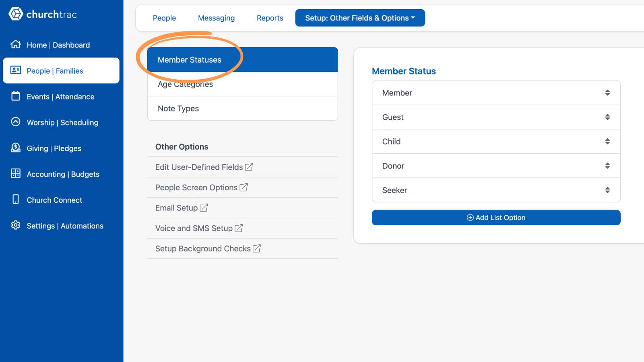Viewport: 644px width, 362px height.
Task: Open Settings | Automations from sidebar
Action: tap(61, 226)
